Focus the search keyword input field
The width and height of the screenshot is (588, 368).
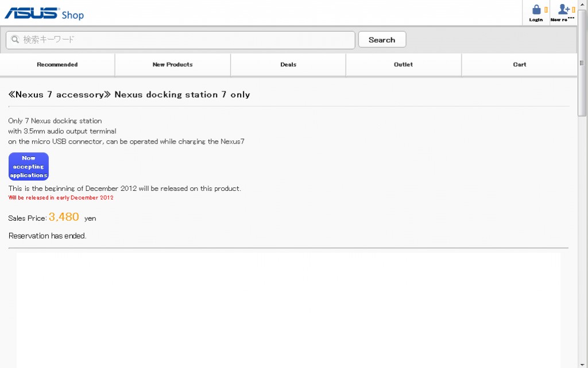180,40
